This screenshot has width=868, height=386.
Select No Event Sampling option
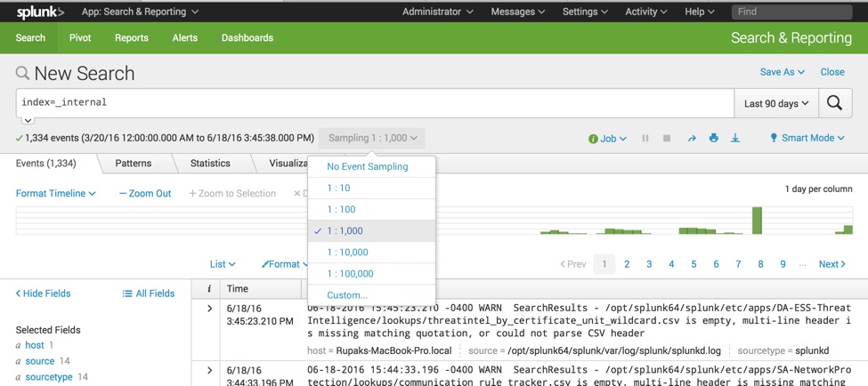[x=371, y=166]
